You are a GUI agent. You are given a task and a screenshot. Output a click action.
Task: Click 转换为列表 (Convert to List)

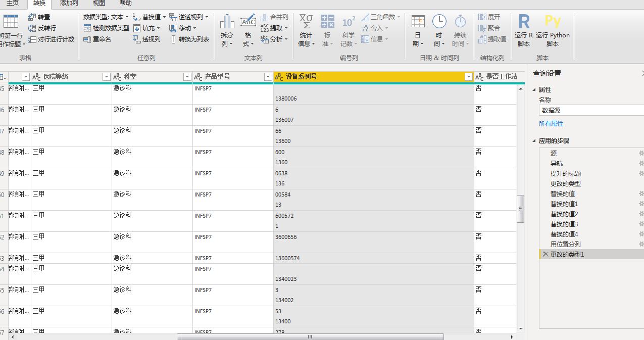190,39
